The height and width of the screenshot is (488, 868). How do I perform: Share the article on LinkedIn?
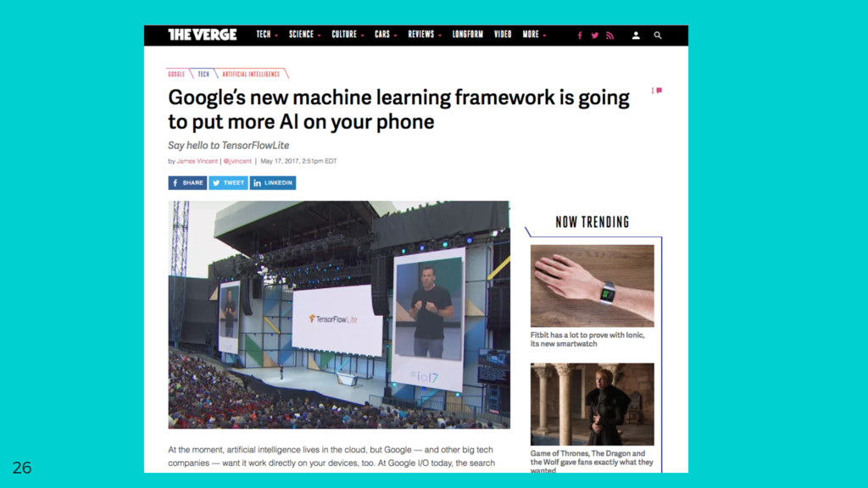[273, 183]
